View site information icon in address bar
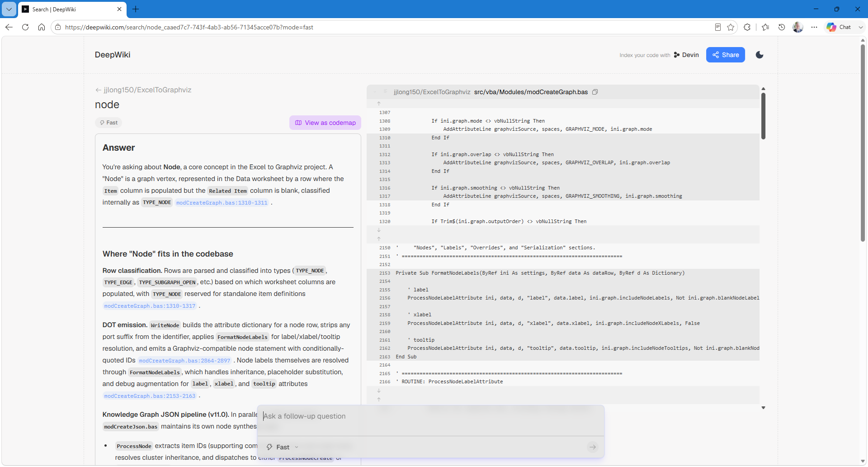 [57, 27]
